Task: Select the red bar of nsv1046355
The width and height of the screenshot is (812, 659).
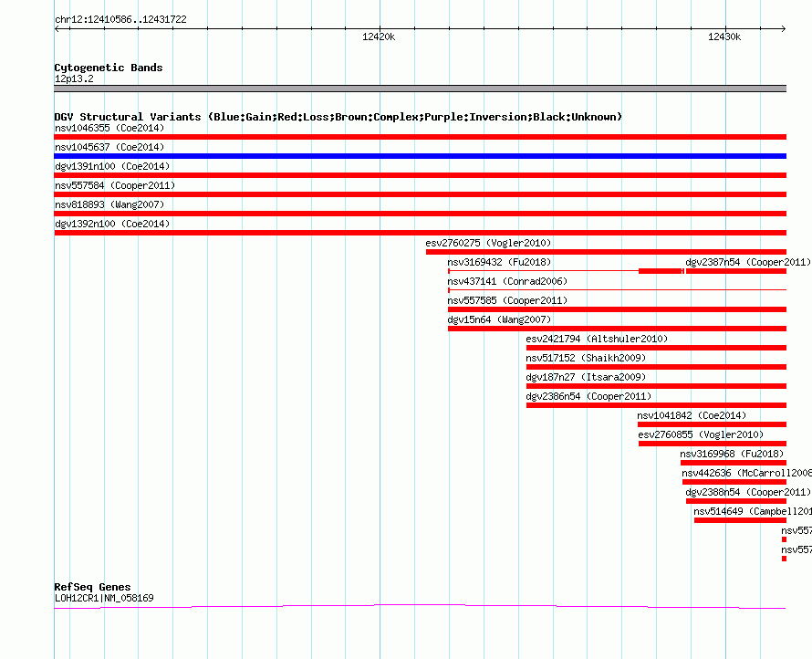Action: [420, 137]
